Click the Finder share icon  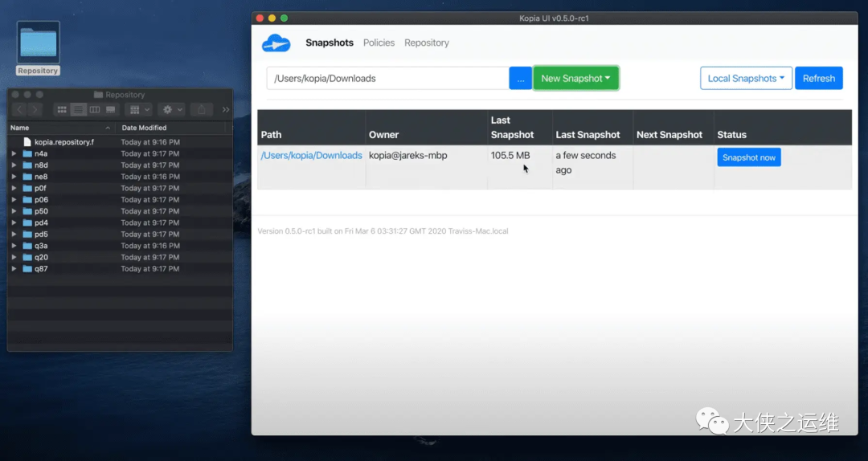(x=202, y=109)
